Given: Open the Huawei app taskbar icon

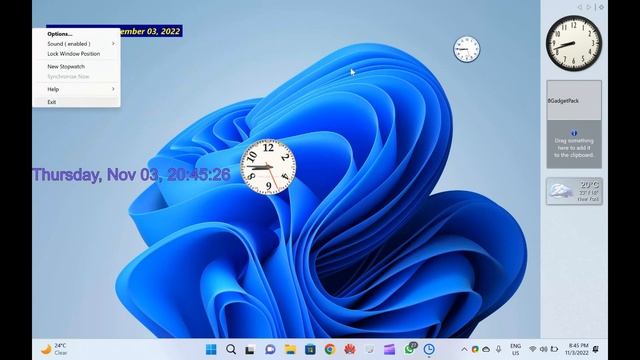Looking at the screenshot, I should 350,349.
